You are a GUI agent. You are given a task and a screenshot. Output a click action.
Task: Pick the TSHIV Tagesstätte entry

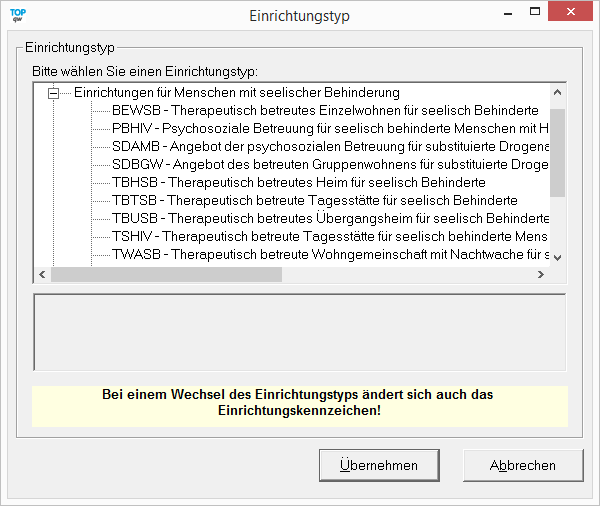330,237
